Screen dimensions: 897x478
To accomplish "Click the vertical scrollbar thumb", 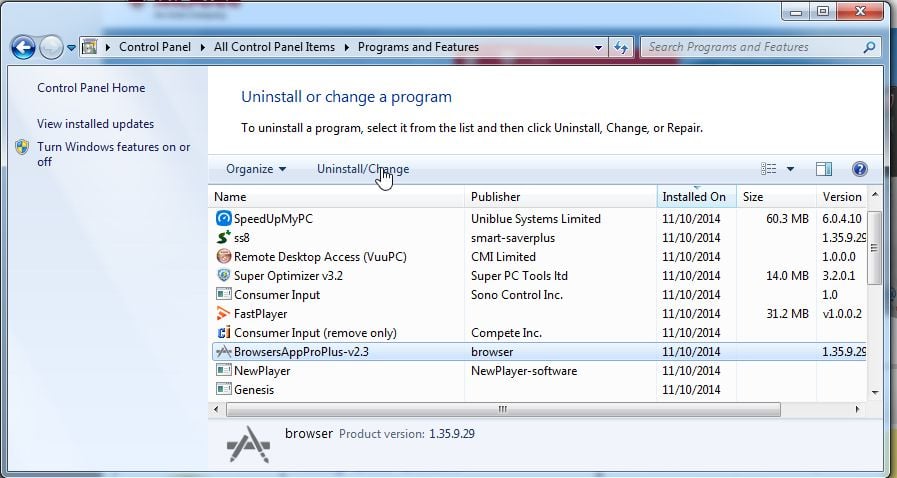I will pos(874,248).
